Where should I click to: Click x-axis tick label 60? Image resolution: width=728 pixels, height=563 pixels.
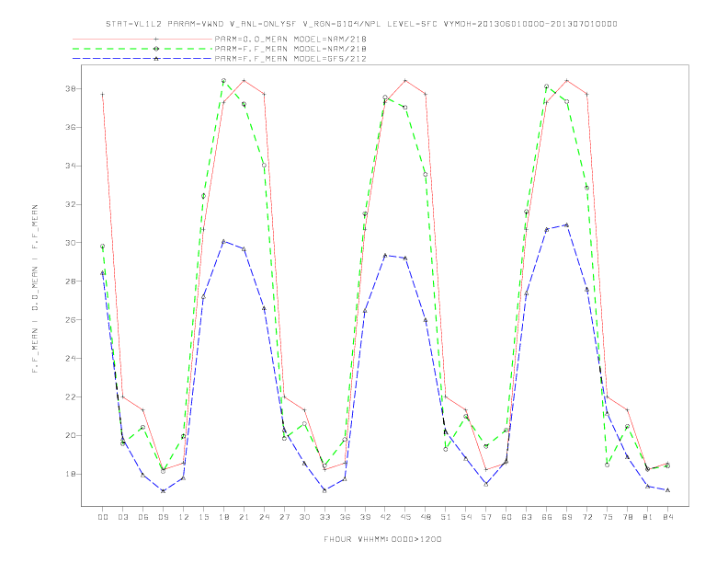tap(506, 517)
